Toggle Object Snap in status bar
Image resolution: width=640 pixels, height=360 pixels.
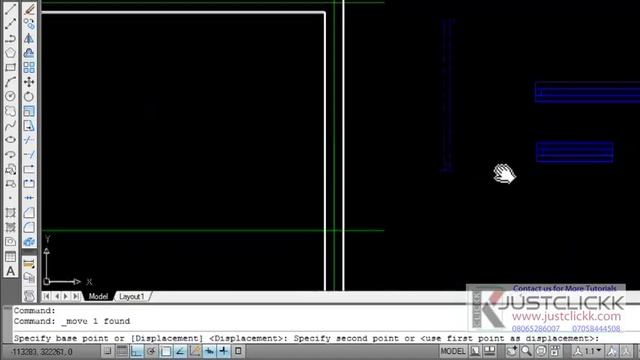(166, 351)
